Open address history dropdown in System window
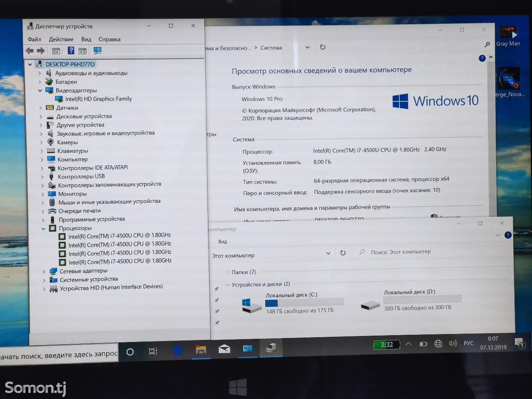Image resolution: width=532 pixels, height=399 pixels. [308, 48]
